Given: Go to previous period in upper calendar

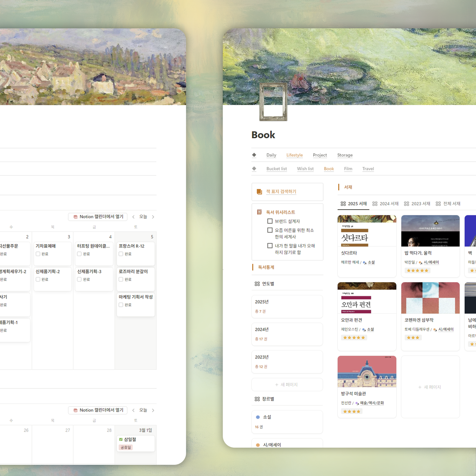Looking at the screenshot, I should coord(133,217).
